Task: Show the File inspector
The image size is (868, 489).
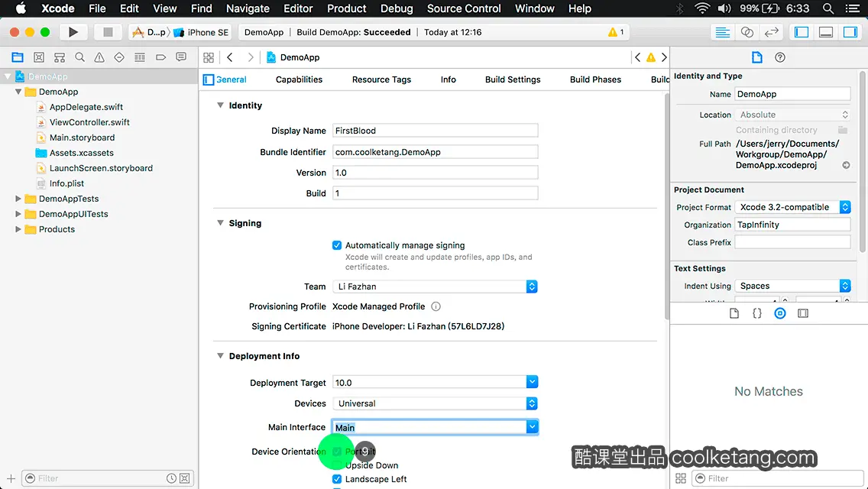Action: (x=756, y=57)
